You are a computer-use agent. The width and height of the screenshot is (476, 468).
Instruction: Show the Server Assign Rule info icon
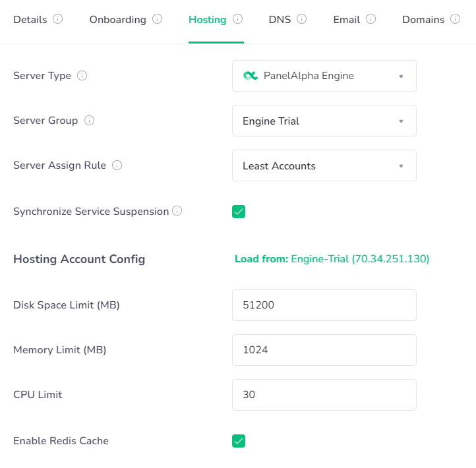click(117, 165)
